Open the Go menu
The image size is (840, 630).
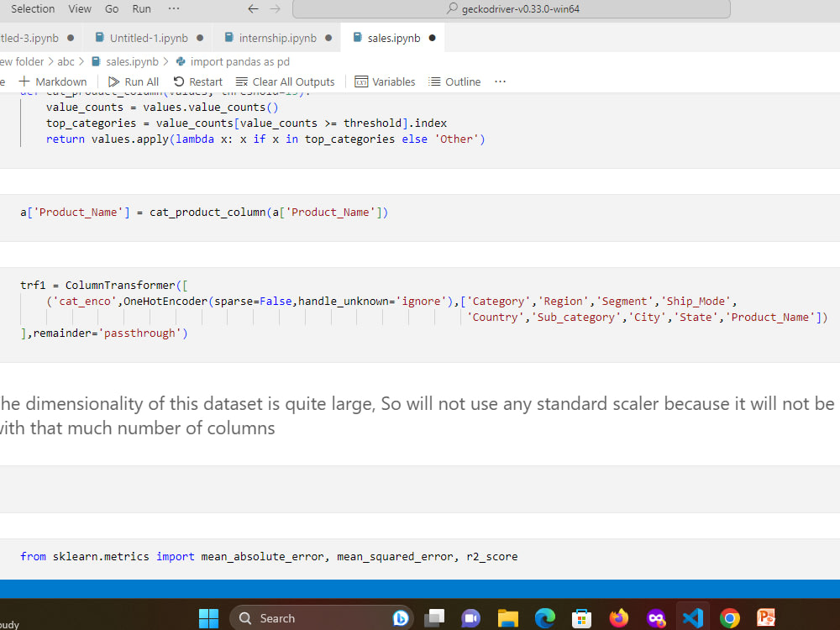click(x=112, y=8)
